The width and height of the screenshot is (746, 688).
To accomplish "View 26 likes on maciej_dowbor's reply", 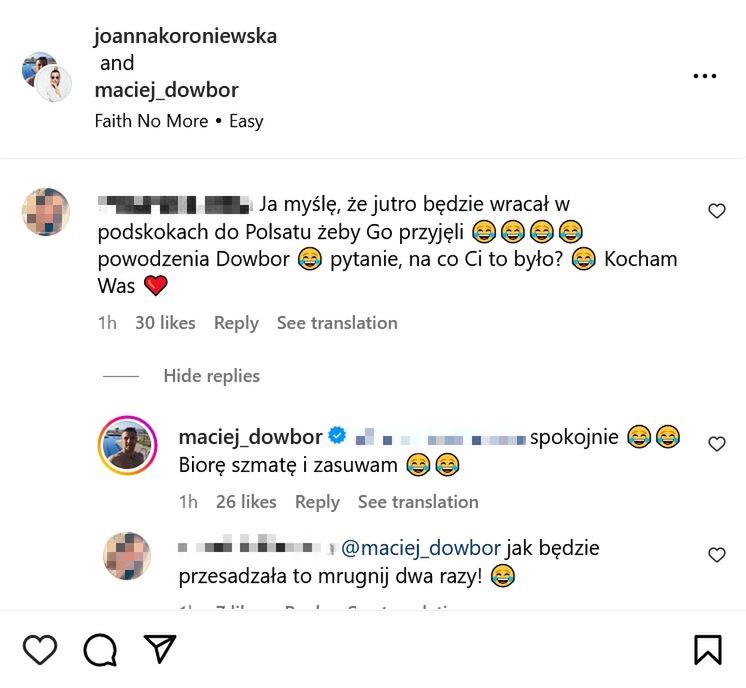I will pos(246,502).
